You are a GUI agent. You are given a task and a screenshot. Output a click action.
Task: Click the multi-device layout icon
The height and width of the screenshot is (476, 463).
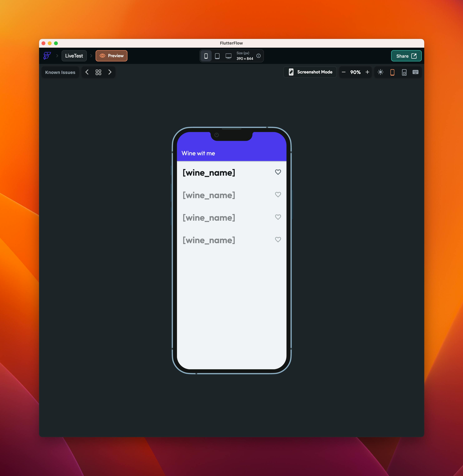coord(404,72)
